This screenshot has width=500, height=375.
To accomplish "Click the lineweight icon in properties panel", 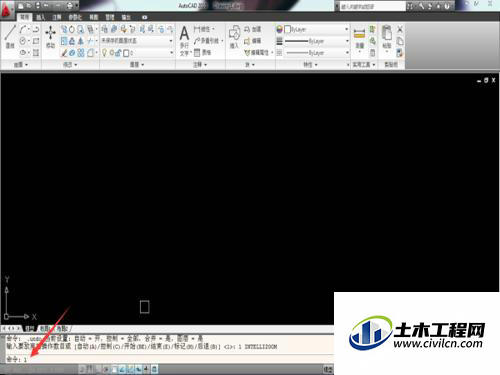I will 279,41.
